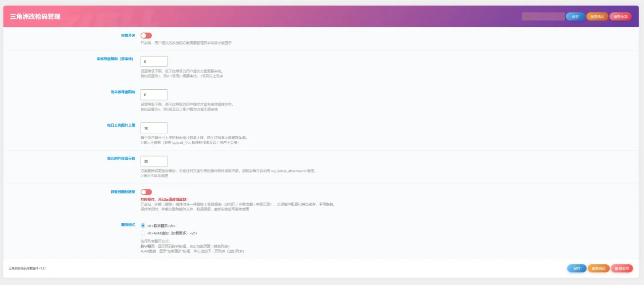Select the AJAX追加（加载更多）radio option

(143, 233)
